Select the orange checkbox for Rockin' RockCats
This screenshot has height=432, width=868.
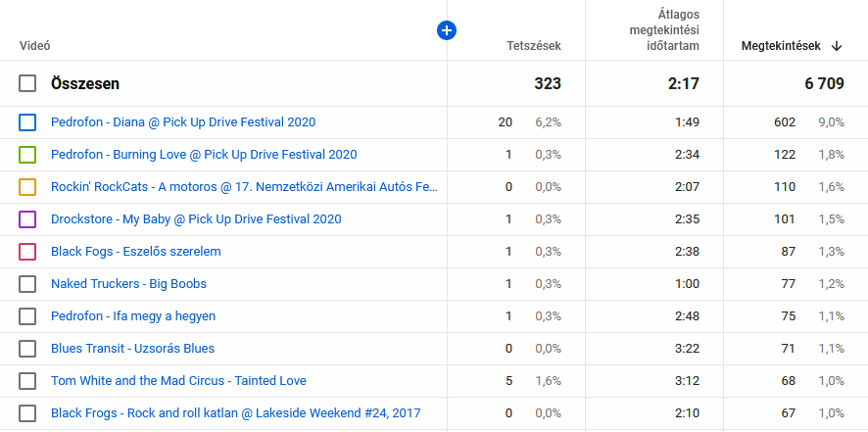[27, 187]
